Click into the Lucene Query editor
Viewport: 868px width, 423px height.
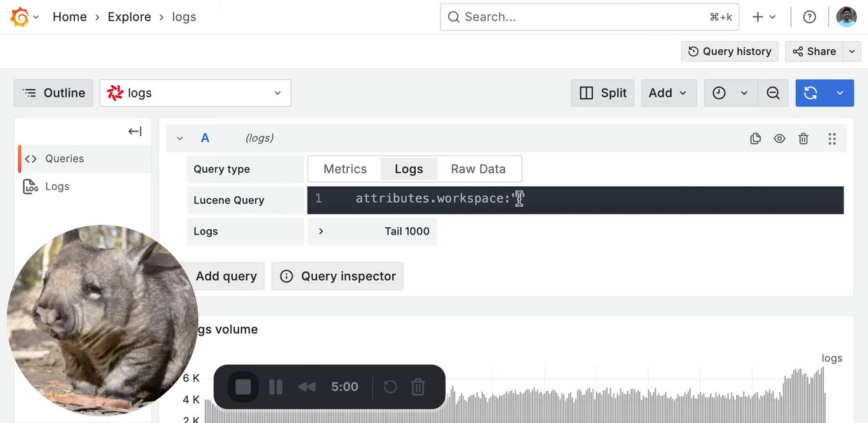coord(575,200)
